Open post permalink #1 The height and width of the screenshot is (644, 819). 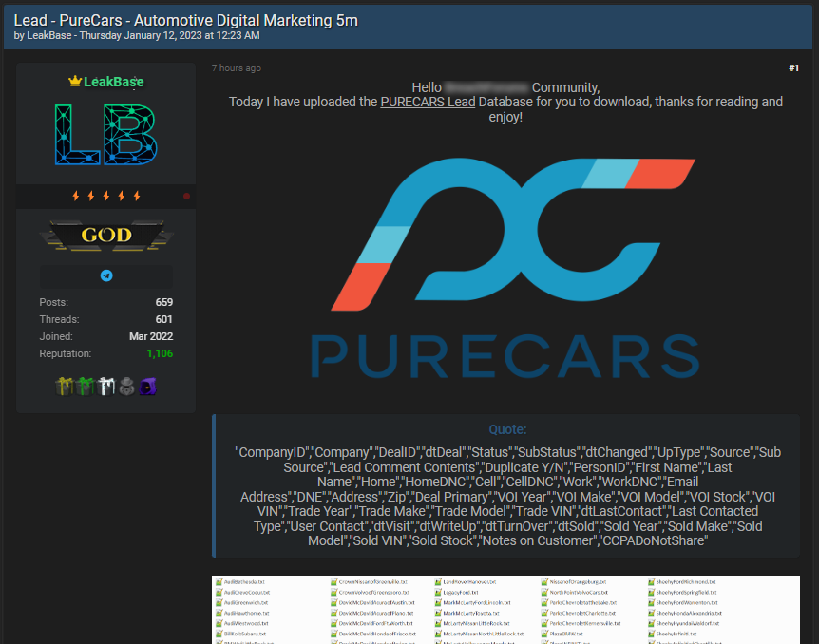(x=793, y=67)
